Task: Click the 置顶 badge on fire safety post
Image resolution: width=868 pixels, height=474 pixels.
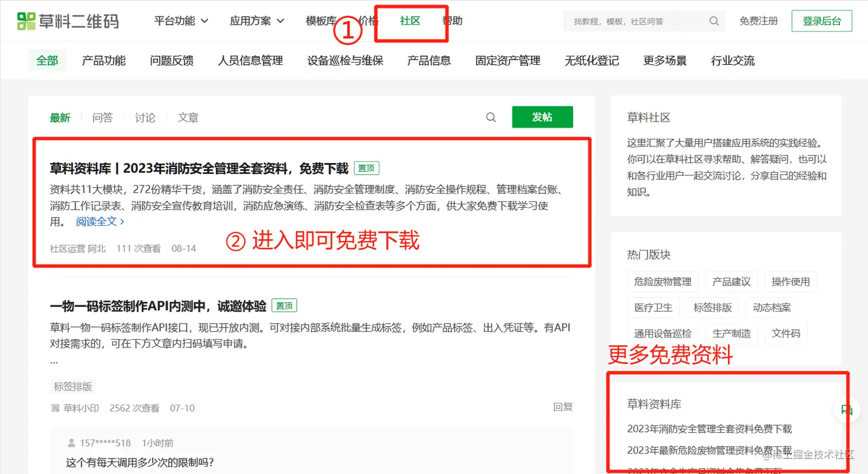Action: point(366,168)
